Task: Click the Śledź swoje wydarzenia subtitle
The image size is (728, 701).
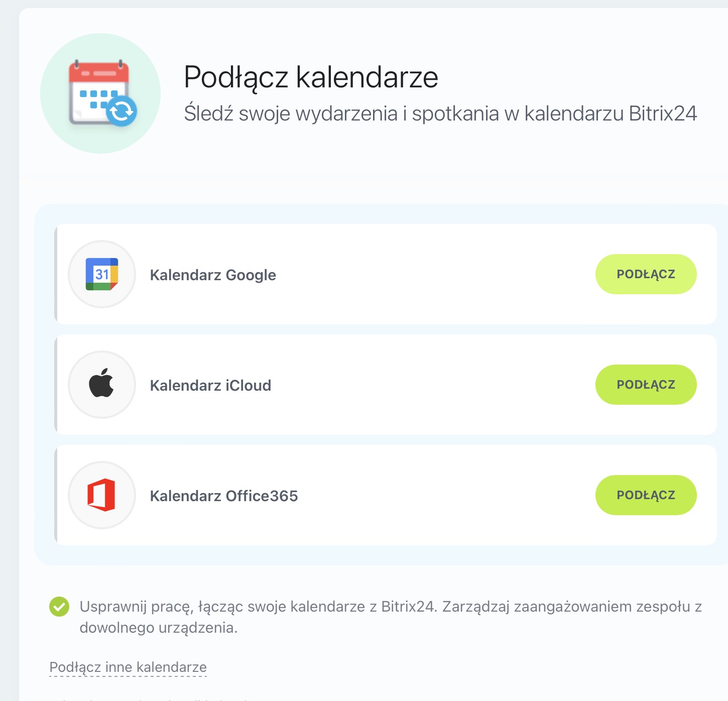Action: (440, 113)
